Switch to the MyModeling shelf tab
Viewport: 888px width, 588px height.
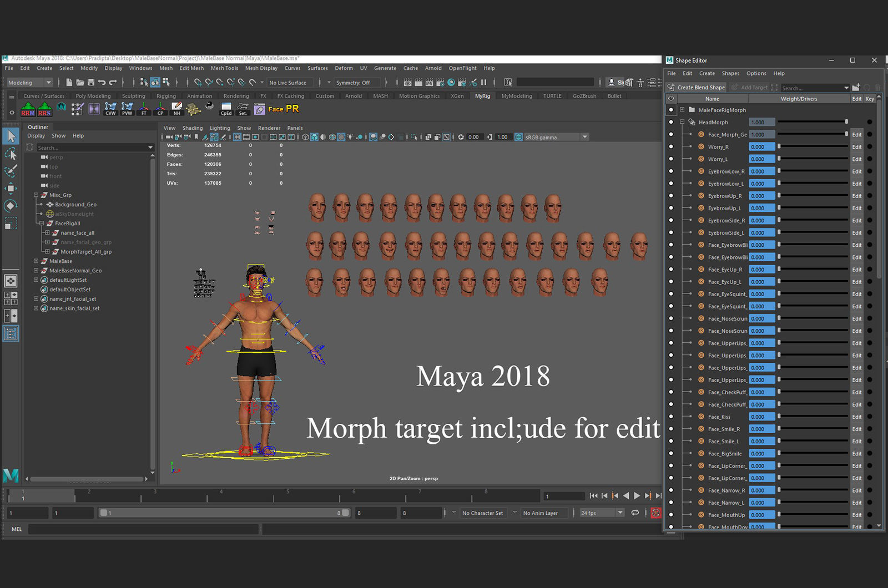pos(517,96)
